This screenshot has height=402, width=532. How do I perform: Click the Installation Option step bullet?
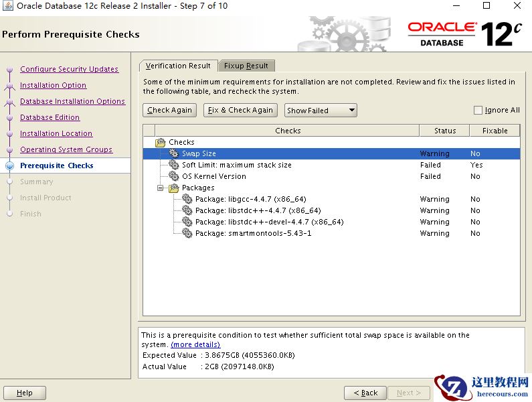tap(10, 85)
